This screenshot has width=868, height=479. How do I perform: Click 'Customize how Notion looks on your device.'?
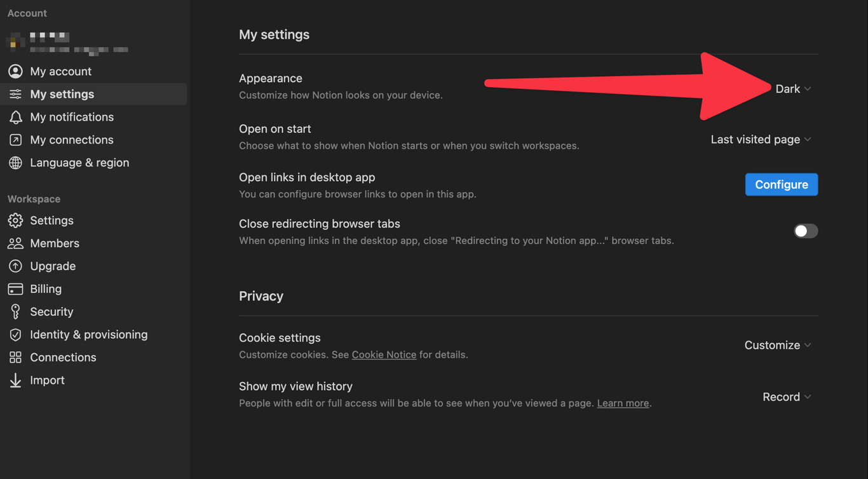(x=341, y=95)
